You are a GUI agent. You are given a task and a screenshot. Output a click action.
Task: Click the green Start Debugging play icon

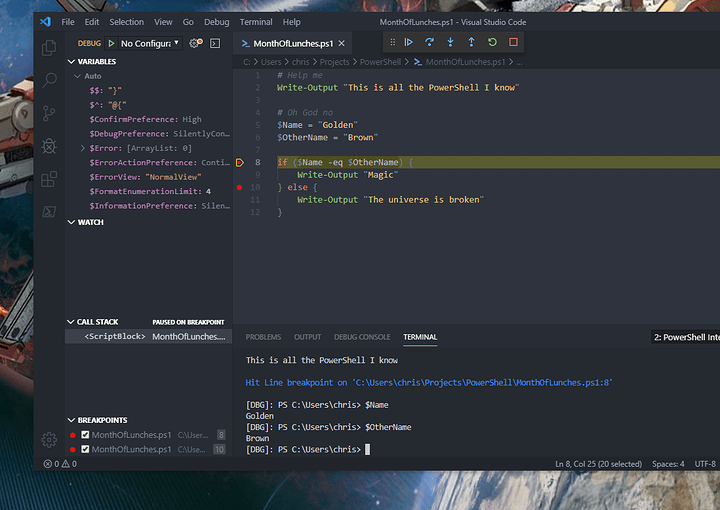[x=111, y=43]
